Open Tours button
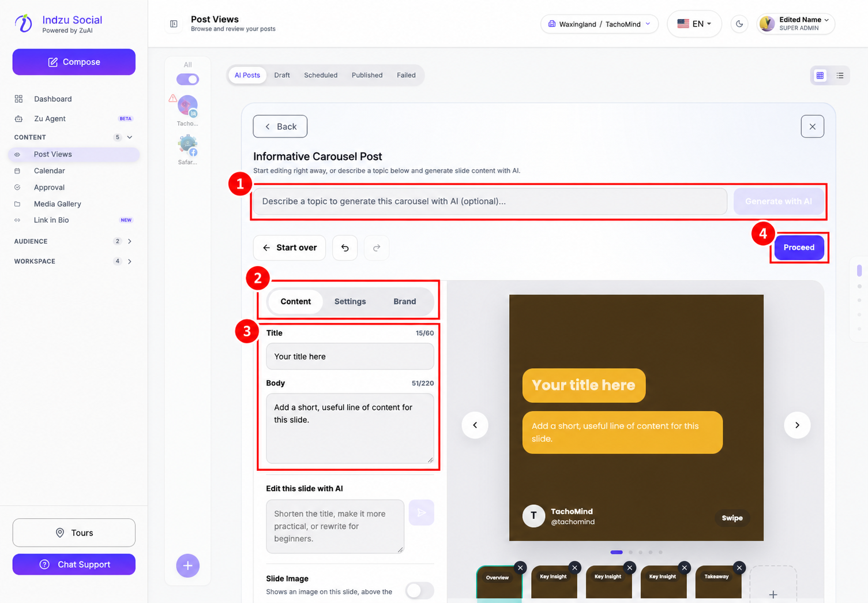 74,533
